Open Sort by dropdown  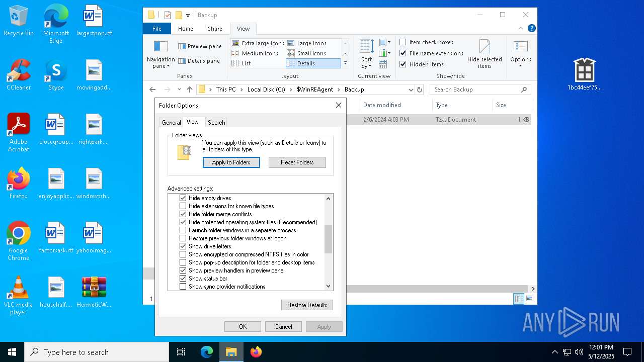pyautogui.click(x=366, y=54)
